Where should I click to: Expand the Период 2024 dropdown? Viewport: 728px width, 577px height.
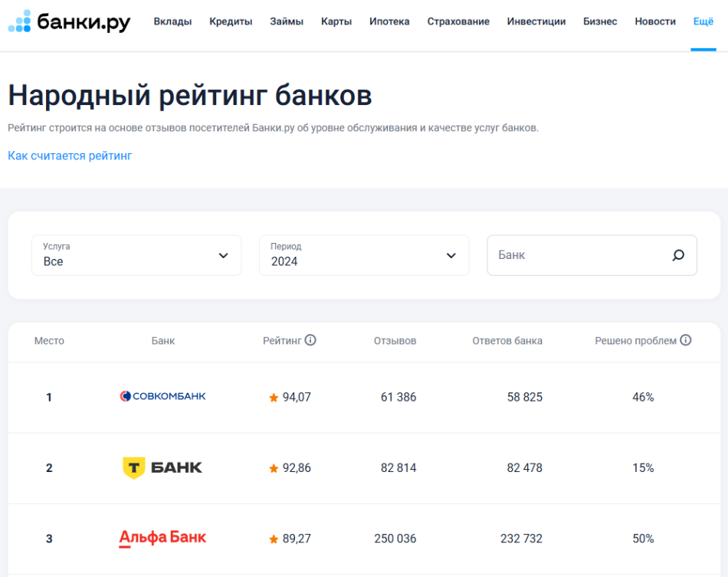[364, 255]
